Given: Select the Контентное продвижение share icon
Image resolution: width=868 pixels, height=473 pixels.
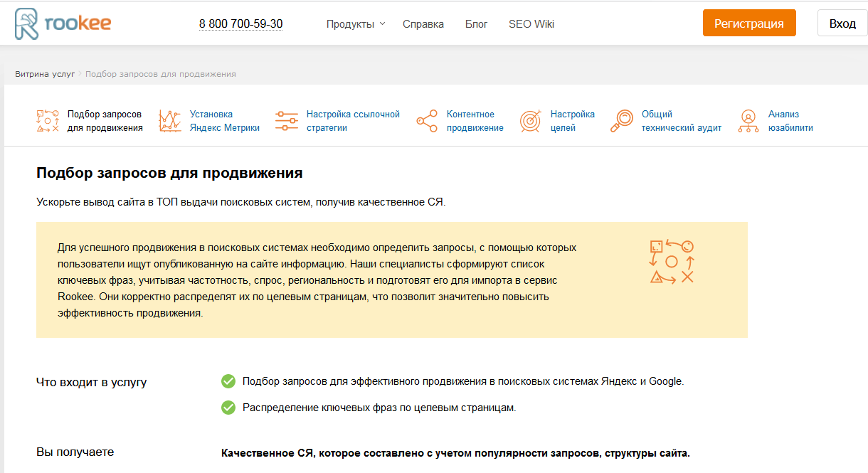Looking at the screenshot, I should click(427, 121).
